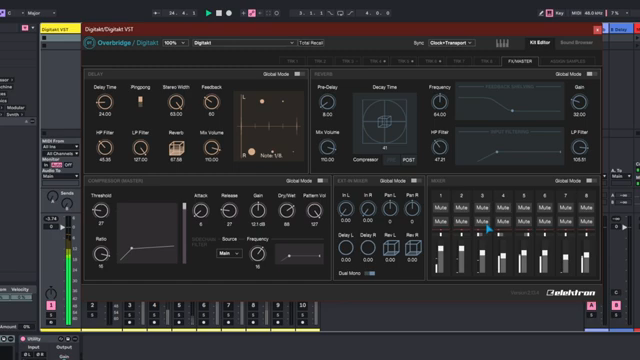Open the Sync Clock+Transport dropdown

pyautogui.click(x=451, y=43)
